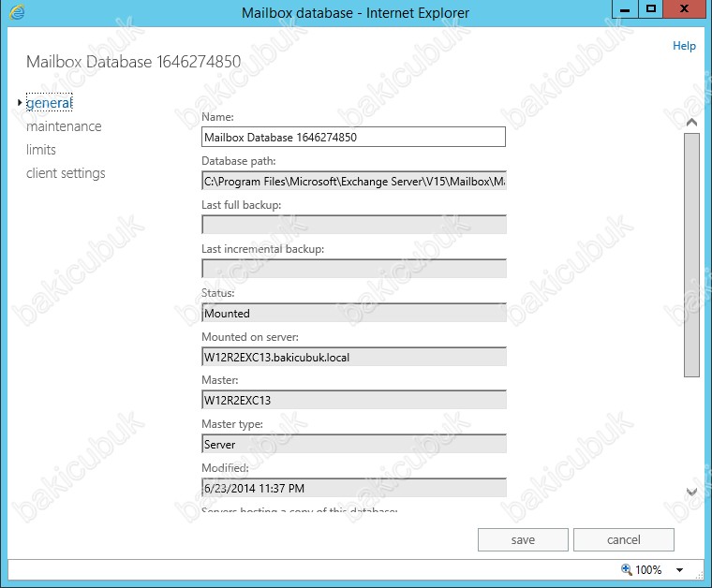Click the Master field W12R2EXC13
The width and height of the screenshot is (712, 588).
click(x=353, y=400)
